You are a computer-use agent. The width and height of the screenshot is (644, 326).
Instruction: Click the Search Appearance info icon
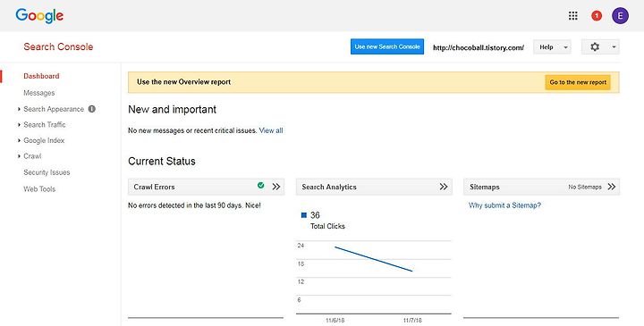coord(92,109)
